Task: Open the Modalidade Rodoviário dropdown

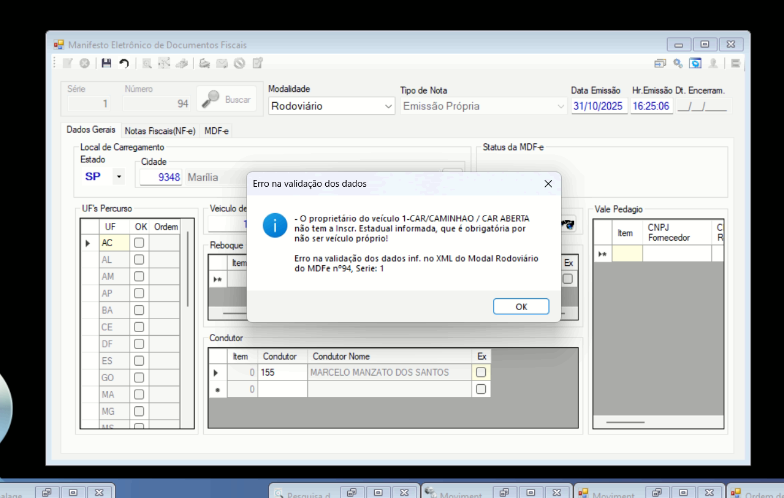Action: pyautogui.click(x=388, y=106)
